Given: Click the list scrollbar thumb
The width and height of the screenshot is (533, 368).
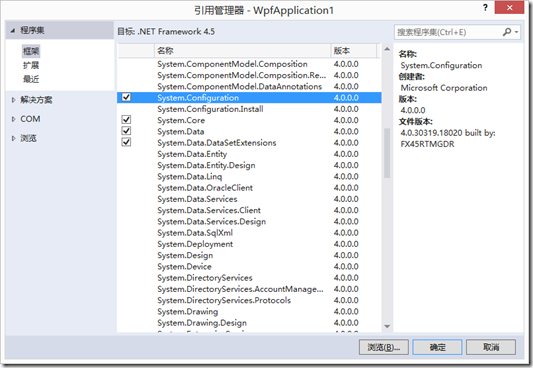Looking at the screenshot, I should coord(387,153).
